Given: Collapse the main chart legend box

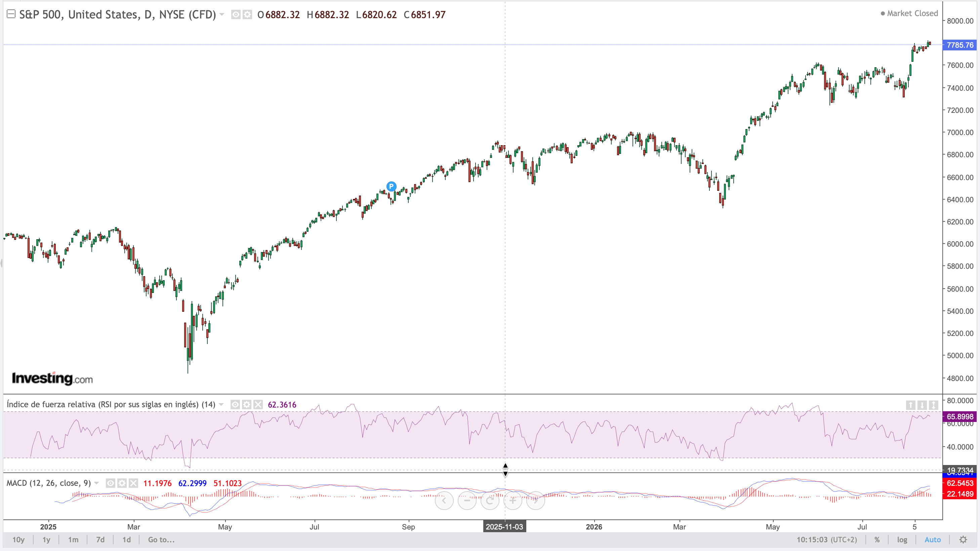Looking at the screenshot, I should tap(11, 14).
